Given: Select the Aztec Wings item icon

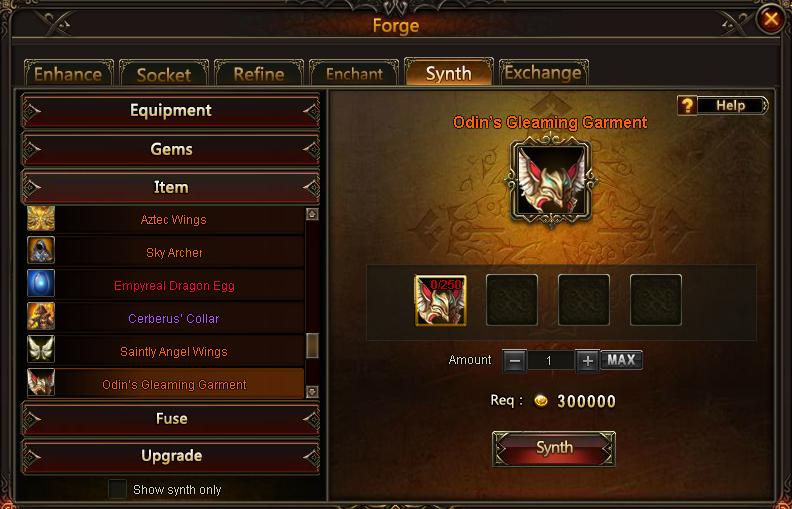Looking at the screenshot, I should pos(41,218).
